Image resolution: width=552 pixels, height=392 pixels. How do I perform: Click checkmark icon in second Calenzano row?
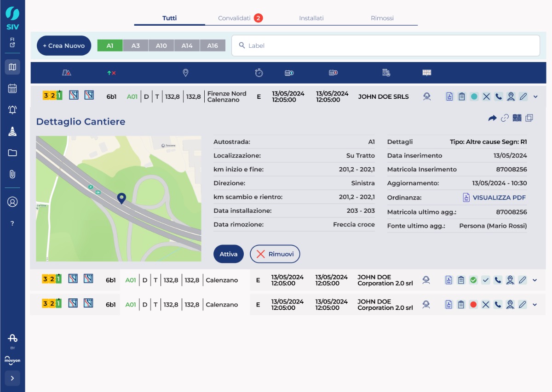(485, 280)
